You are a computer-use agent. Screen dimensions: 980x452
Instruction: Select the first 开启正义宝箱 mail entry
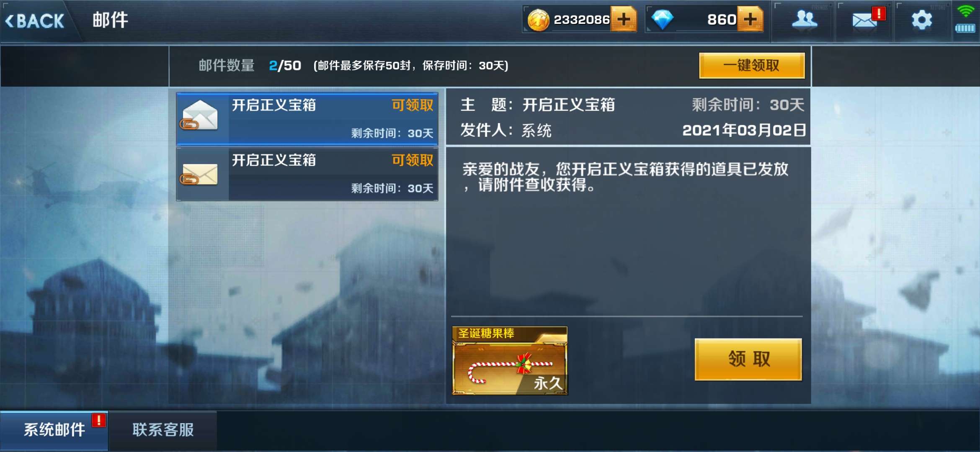pos(307,119)
